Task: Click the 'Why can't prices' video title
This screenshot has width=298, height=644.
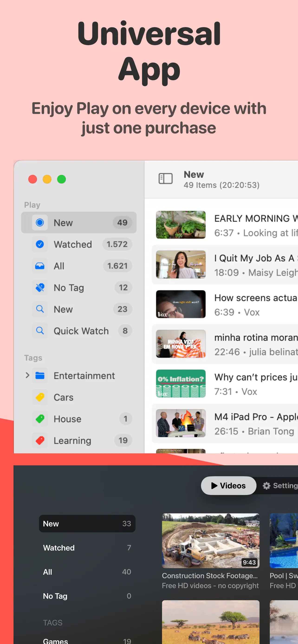Action: coord(256,377)
